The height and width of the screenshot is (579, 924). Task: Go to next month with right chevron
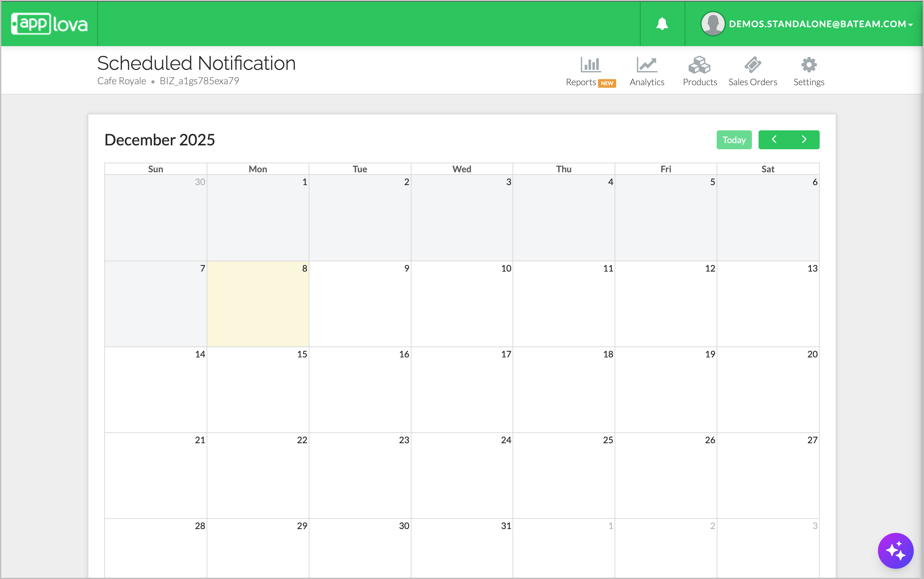pyautogui.click(x=804, y=139)
